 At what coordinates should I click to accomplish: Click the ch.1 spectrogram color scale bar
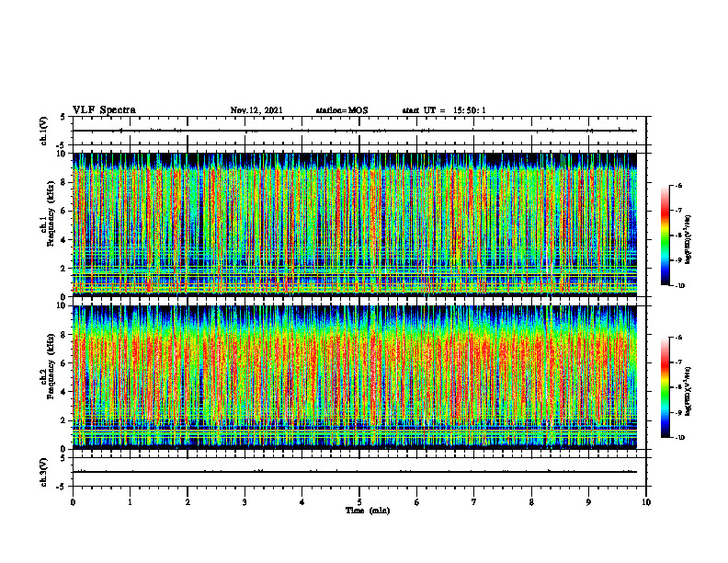pos(665,236)
